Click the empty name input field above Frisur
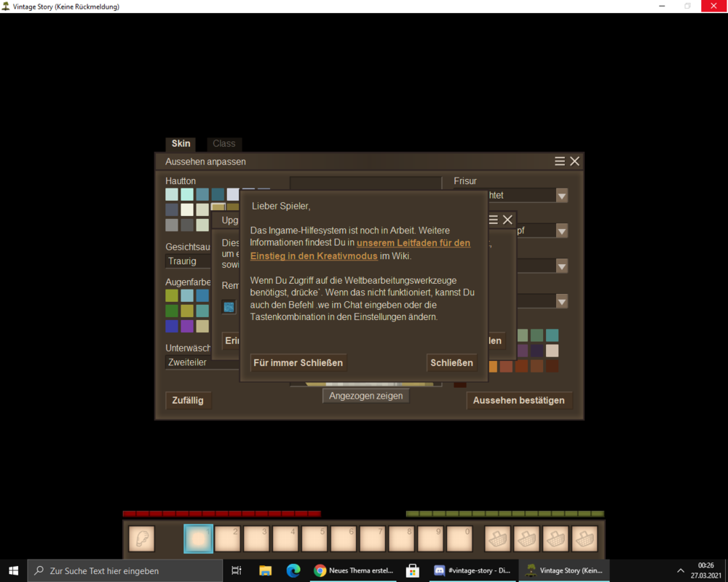 click(364, 182)
